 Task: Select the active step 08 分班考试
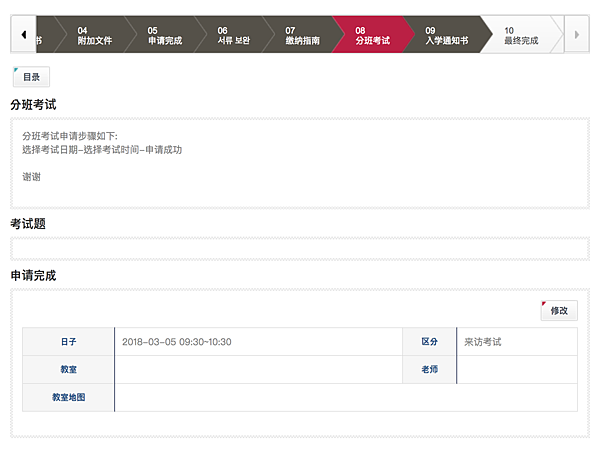(x=372, y=35)
